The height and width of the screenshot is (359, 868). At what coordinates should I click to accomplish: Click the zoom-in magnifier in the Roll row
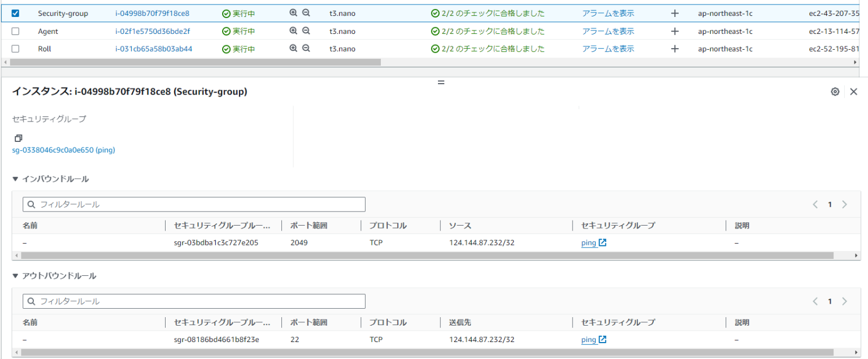click(x=293, y=49)
